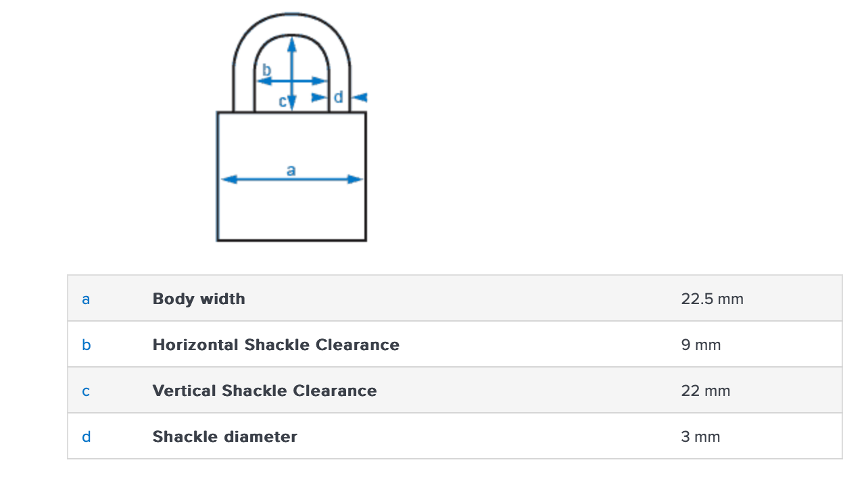Select the "3 mm" shackle diameter value
868x477 pixels.
[700, 436]
